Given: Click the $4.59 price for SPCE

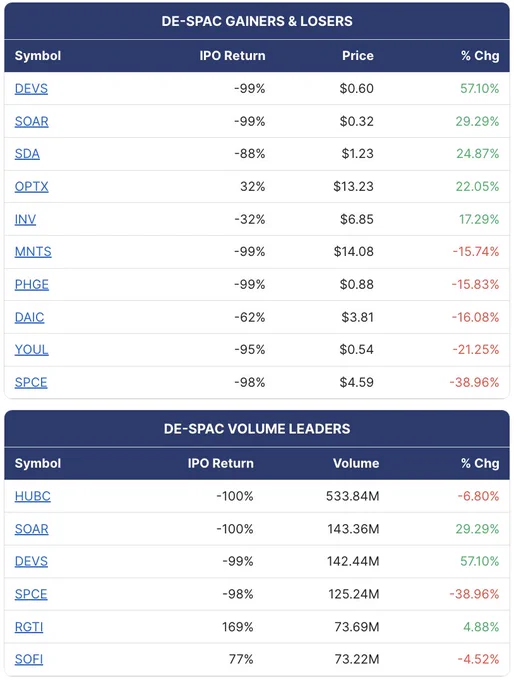Looking at the screenshot, I should click(357, 382).
